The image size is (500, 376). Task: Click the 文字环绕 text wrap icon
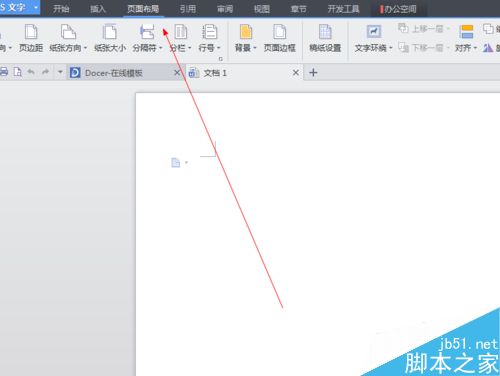tap(374, 32)
